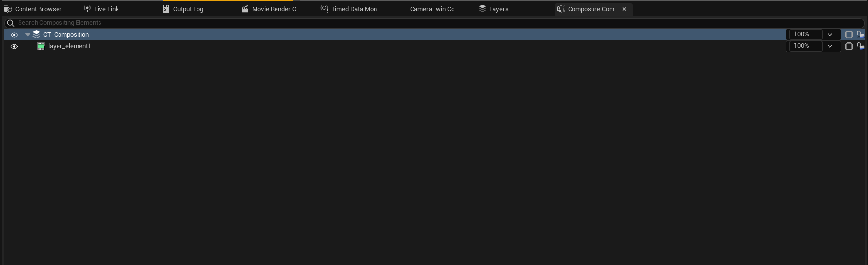Viewport: 868px width, 265px height.
Task: Click the search magnifier icon
Action: tap(11, 23)
